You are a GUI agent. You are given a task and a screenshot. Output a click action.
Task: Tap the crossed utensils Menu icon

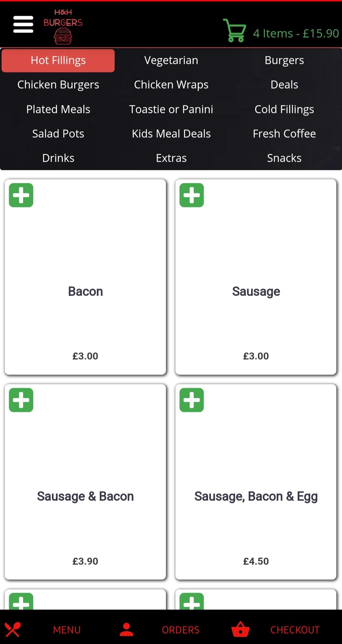pyautogui.click(x=13, y=629)
